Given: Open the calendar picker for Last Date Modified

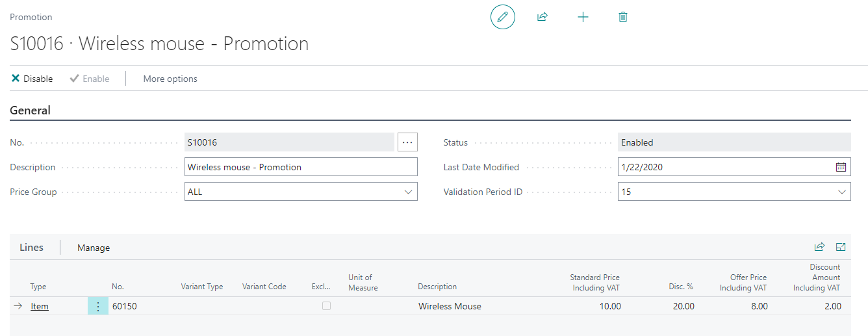Looking at the screenshot, I should (x=841, y=167).
